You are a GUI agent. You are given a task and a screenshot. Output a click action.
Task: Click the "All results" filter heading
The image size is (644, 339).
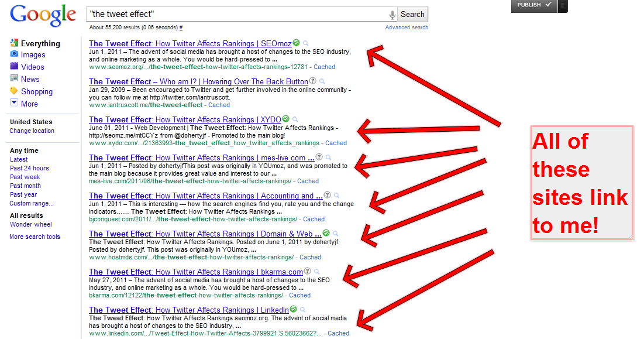tap(26, 215)
